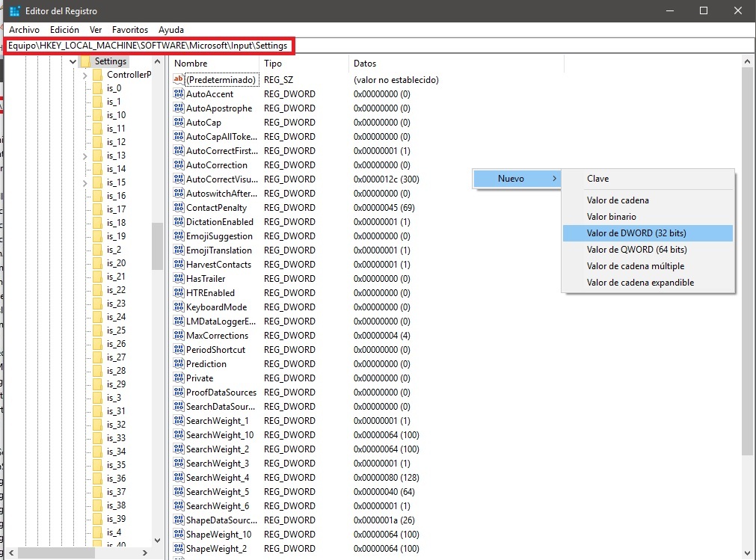Click the Registry Editor app icon in title bar
Image resolution: width=756 pixels, height=560 pixels.
pyautogui.click(x=14, y=11)
